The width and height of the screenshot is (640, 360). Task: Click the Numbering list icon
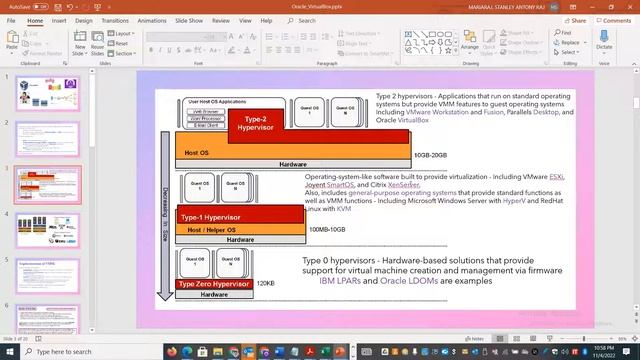pyautogui.click(x=285, y=37)
